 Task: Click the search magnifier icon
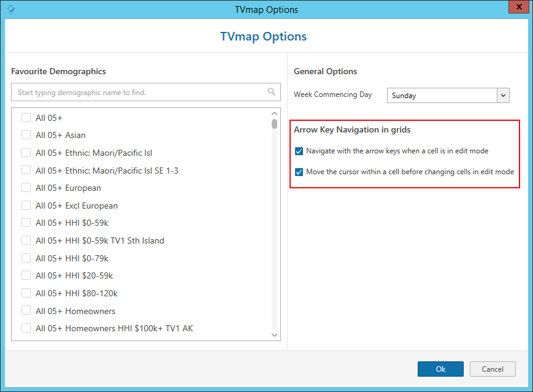[271, 91]
